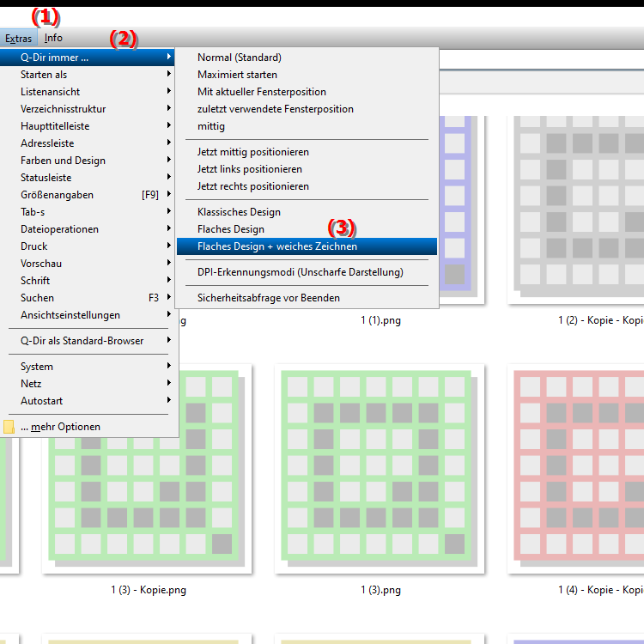Open the Info menu
644x644 pixels.
click(53, 38)
